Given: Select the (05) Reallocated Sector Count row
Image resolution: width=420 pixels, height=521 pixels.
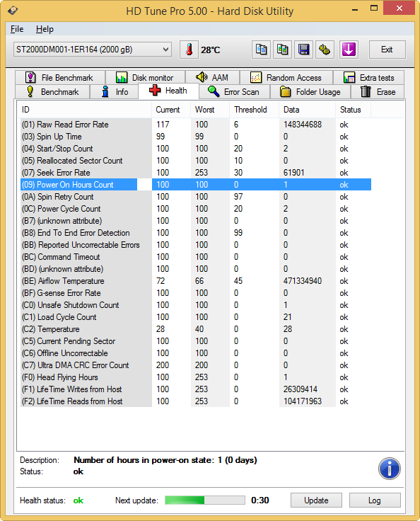Looking at the screenshot, I should coord(196,161).
